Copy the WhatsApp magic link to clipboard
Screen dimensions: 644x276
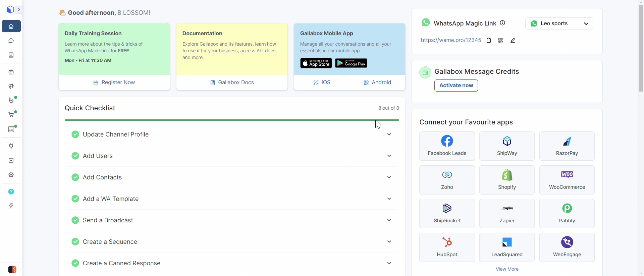[x=489, y=40]
